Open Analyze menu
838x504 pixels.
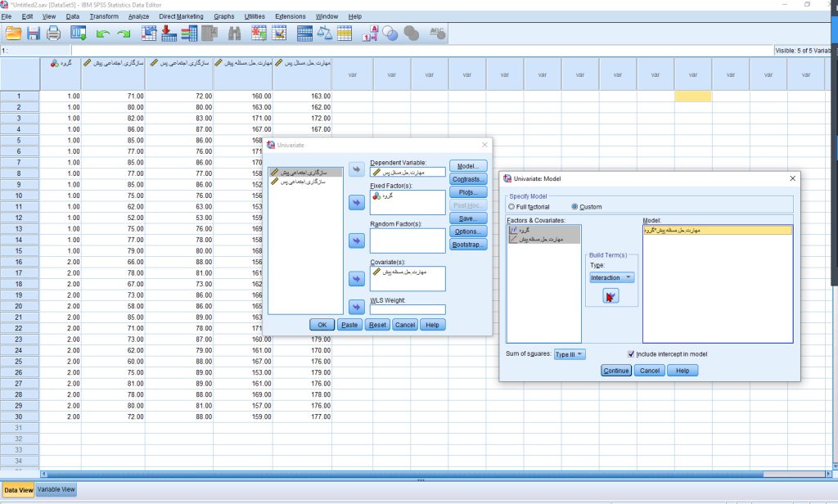[138, 16]
